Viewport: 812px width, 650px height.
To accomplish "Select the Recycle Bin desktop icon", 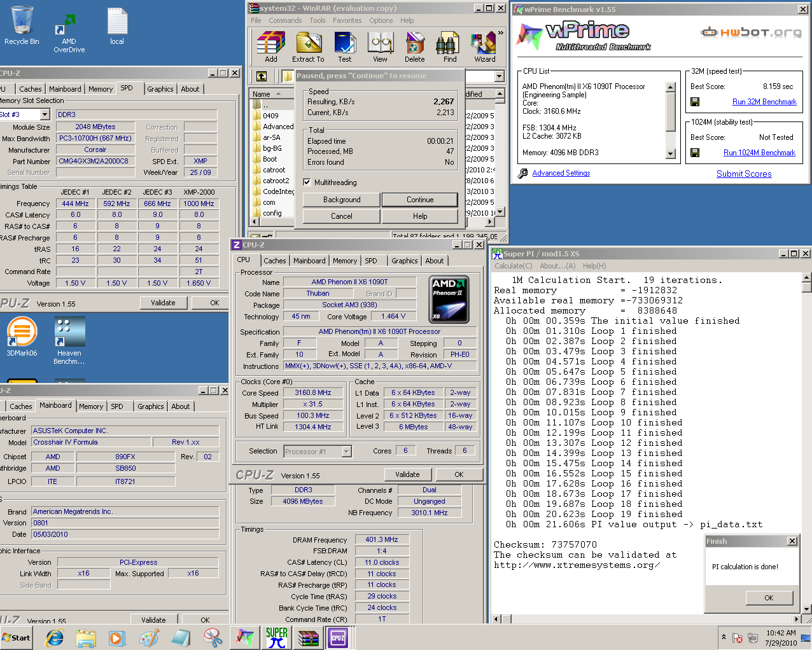I will [x=22, y=25].
